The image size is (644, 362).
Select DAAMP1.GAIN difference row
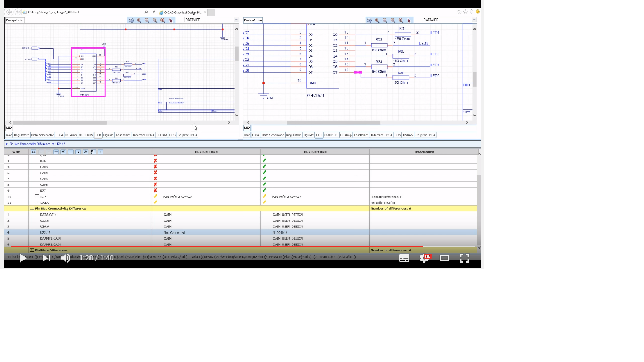[241, 239]
